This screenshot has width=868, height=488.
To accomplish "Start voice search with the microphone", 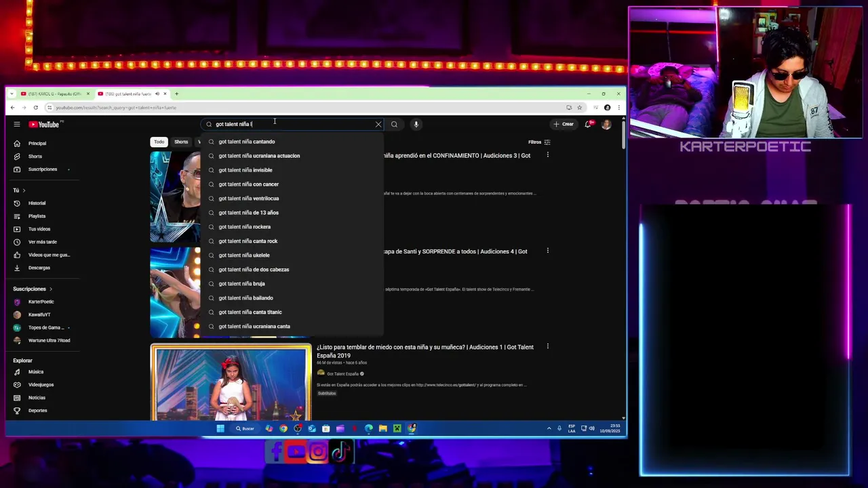I will [416, 124].
